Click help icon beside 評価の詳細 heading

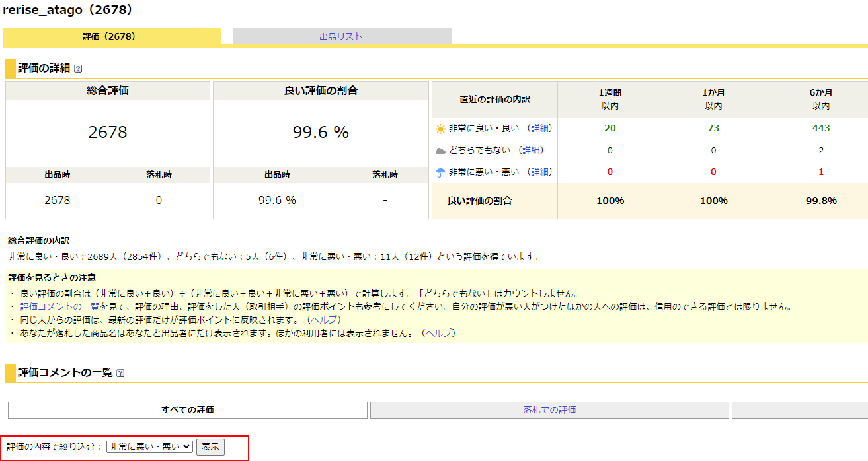[78, 69]
